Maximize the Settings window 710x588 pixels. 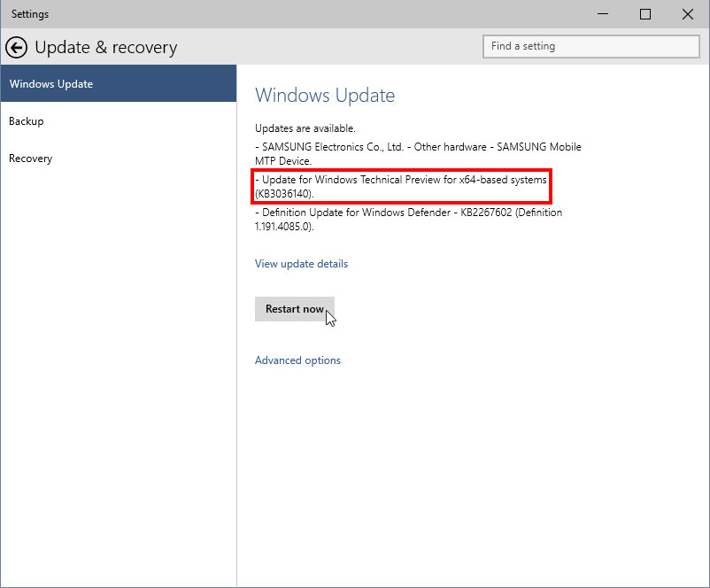[645, 14]
